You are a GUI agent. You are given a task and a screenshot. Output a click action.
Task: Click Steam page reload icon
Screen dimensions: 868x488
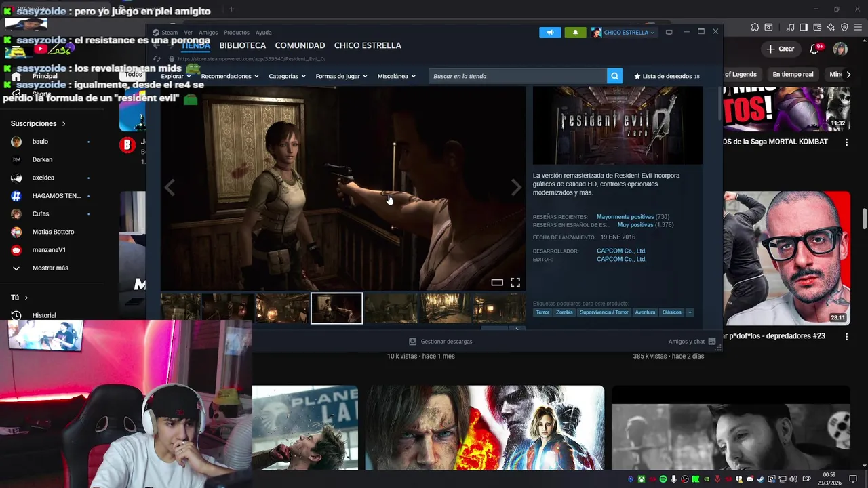click(157, 59)
